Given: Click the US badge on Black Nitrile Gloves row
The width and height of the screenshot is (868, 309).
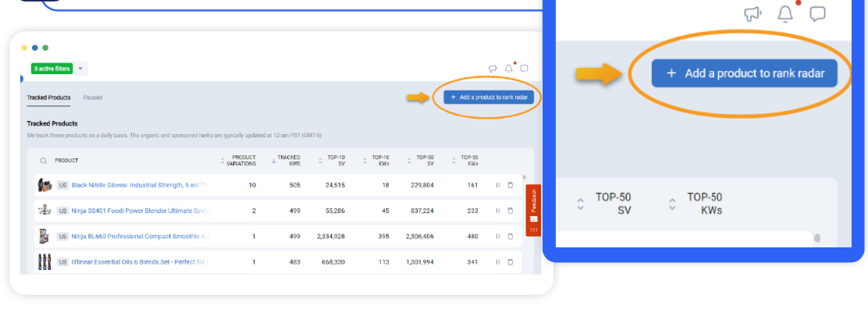Looking at the screenshot, I should (x=62, y=185).
